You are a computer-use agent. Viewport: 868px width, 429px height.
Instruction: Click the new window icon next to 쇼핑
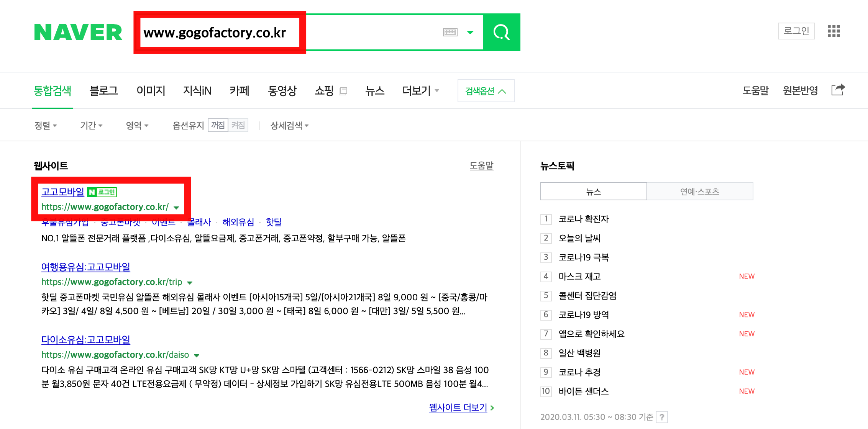point(343,91)
